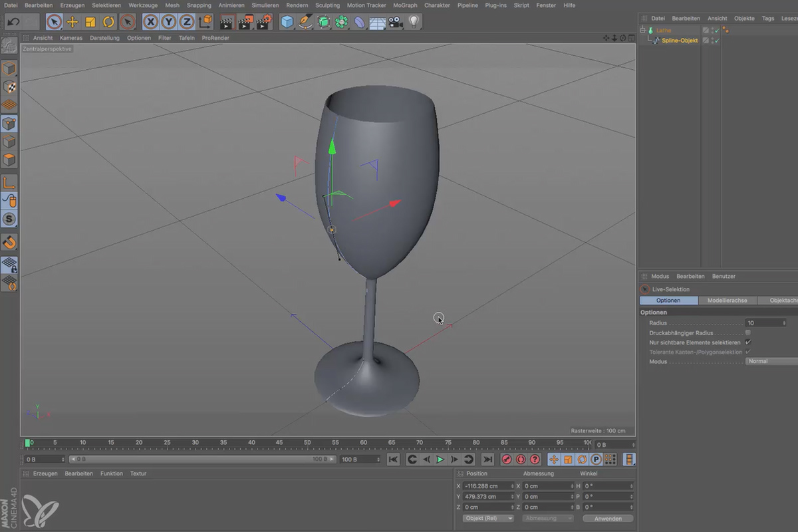The width and height of the screenshot is (798, 532).
Task: Open the Objekt (Rel) dropdown
Action: tap(489, 518)
